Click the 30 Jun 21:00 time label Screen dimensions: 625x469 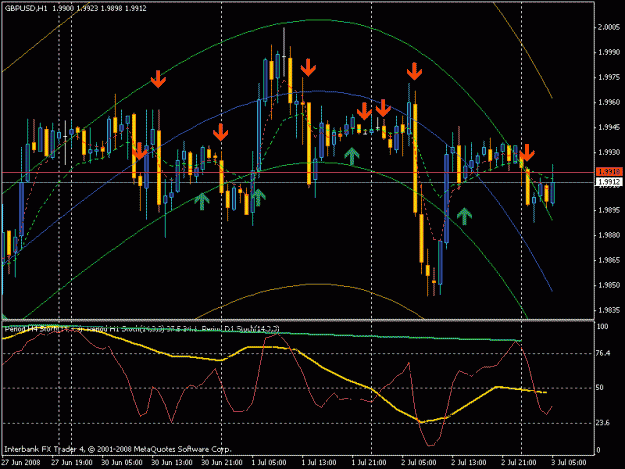click(x=222, y=462)
